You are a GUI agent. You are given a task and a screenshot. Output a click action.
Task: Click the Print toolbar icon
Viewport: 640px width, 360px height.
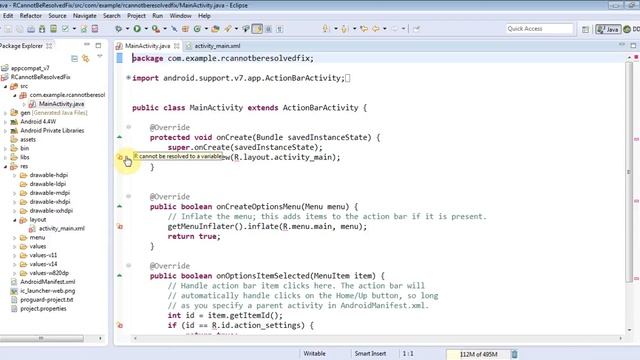(31, 29)
